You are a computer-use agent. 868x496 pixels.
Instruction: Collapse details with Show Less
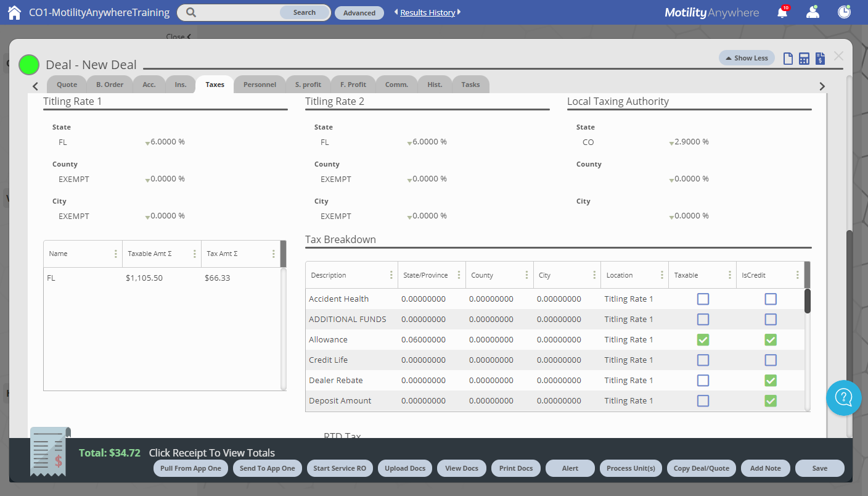pyautogui.click(x=747, y=58)
